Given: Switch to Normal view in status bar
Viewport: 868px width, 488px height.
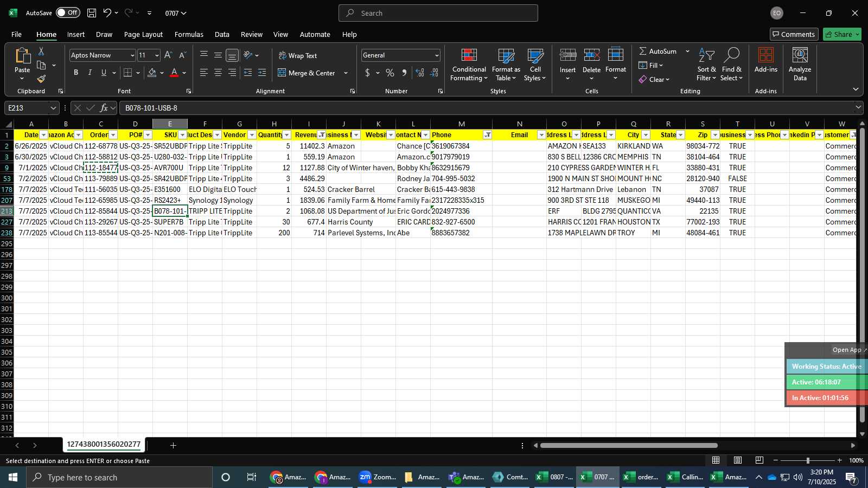Looking at the screenshot, I should (x=716, y=460).
